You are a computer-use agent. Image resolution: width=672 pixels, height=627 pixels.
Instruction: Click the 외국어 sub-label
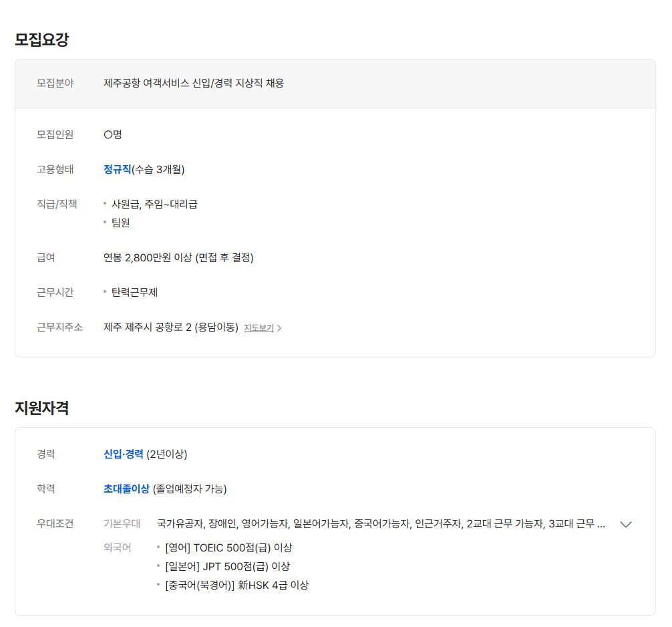(117, 548)
